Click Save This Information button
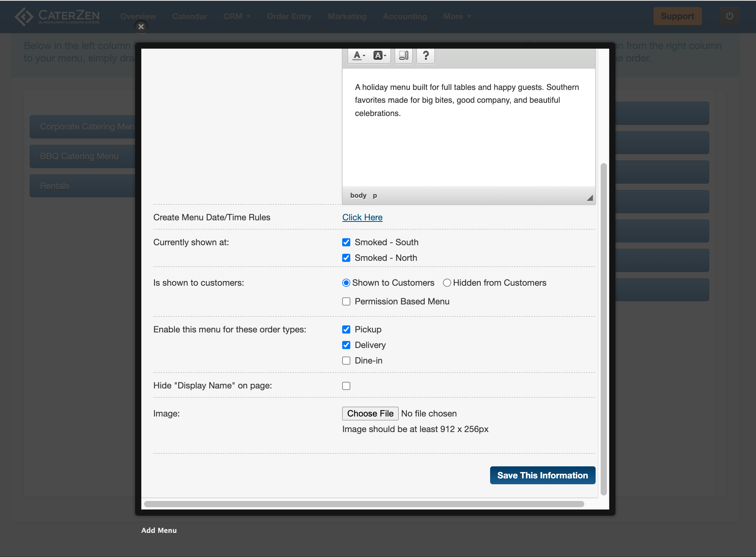Image resolution: width=756 pixels, height=557 pixels. point(542,475)
